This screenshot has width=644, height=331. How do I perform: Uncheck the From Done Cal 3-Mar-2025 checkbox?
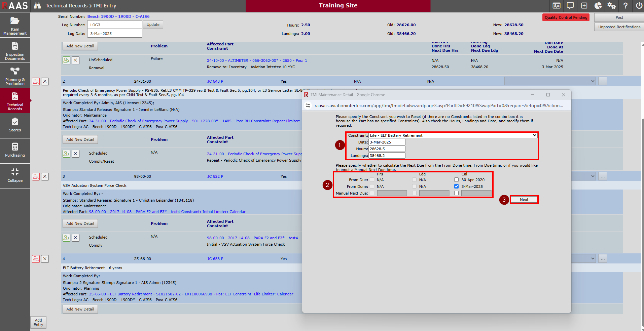click(456, 187)
